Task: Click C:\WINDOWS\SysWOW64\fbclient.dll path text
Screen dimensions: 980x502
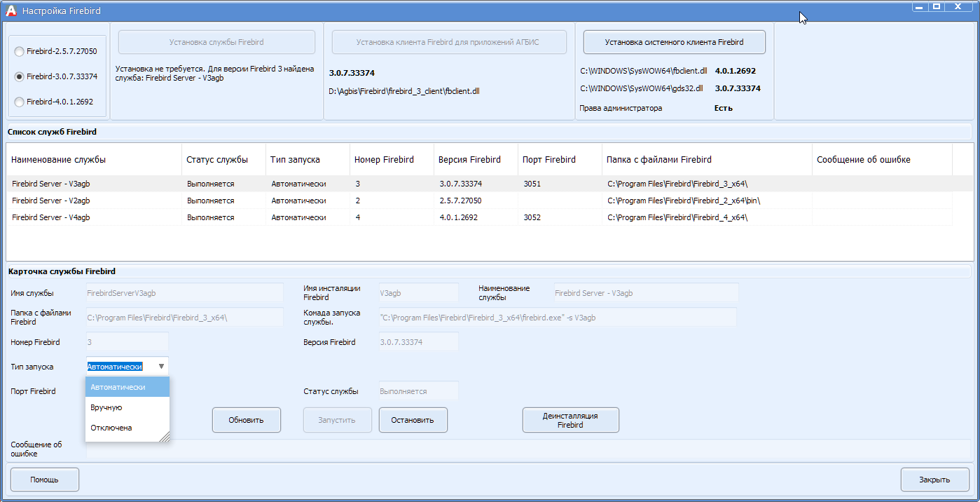Action: (644, 71)
